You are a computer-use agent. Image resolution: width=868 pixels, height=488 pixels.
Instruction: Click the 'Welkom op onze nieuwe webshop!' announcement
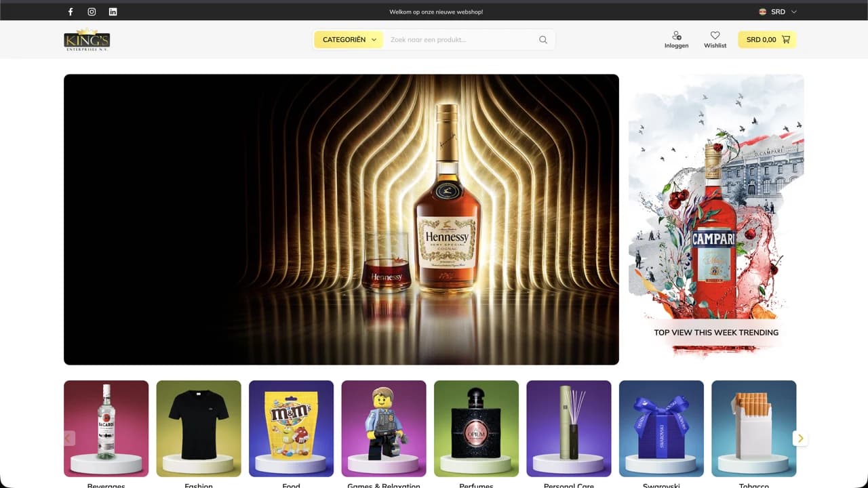pyautogui.click(x=436, y=12)
